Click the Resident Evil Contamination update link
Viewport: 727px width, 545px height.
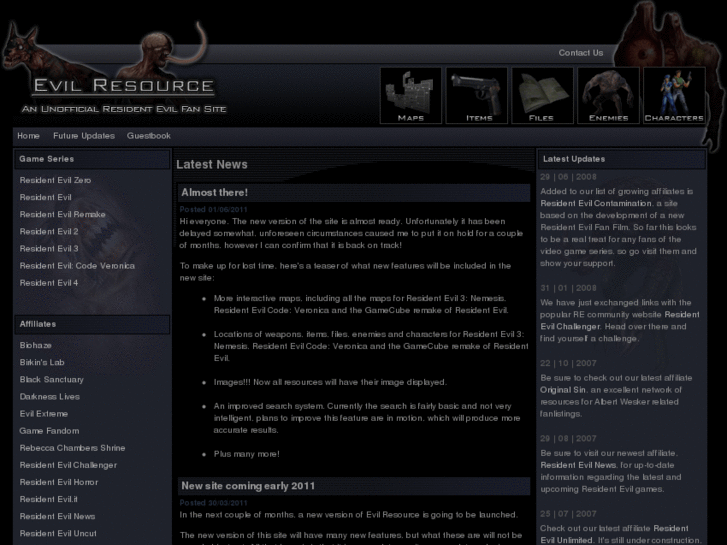point(596,203)
